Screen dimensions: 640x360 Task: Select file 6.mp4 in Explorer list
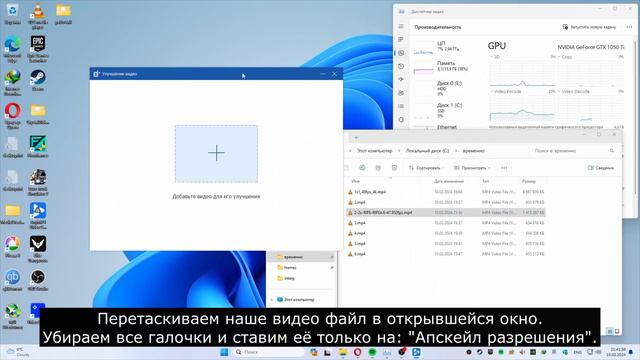[446, 254]
